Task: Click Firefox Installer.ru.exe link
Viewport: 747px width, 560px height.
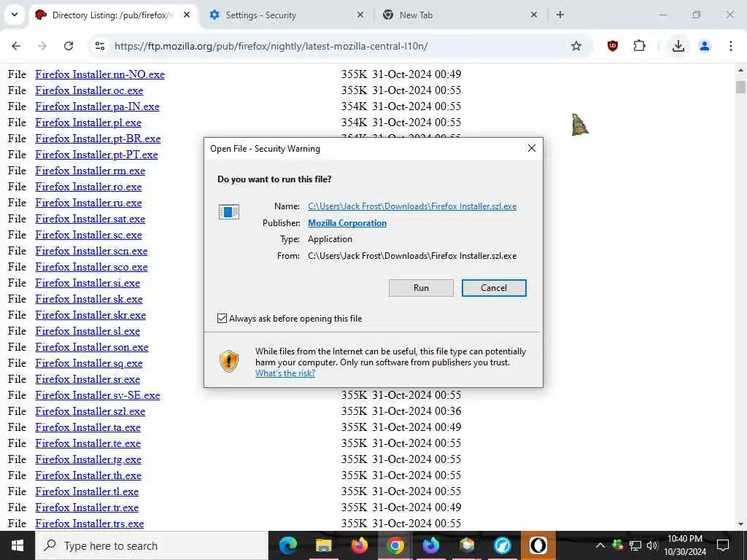Action: tap(88, 203)
